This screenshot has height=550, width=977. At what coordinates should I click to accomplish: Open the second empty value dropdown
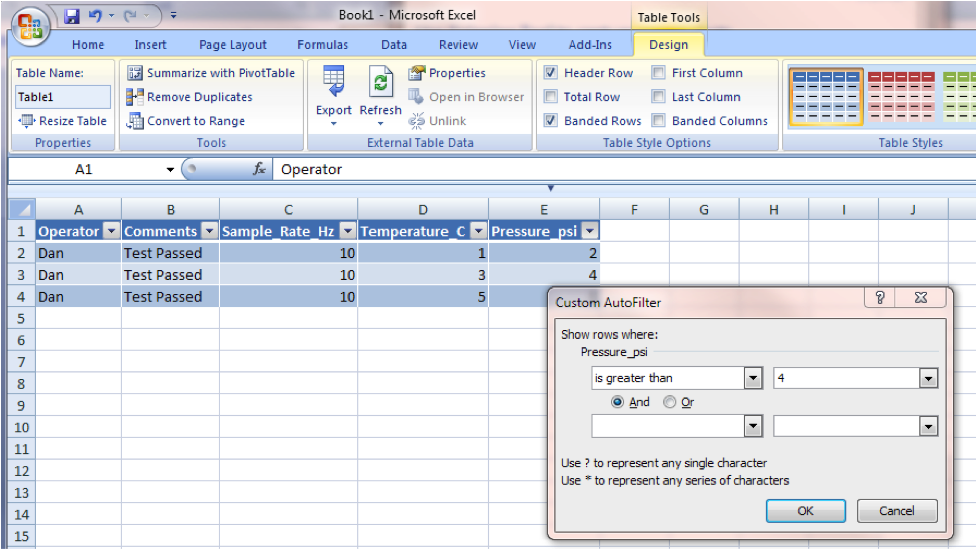click(928, 427)
